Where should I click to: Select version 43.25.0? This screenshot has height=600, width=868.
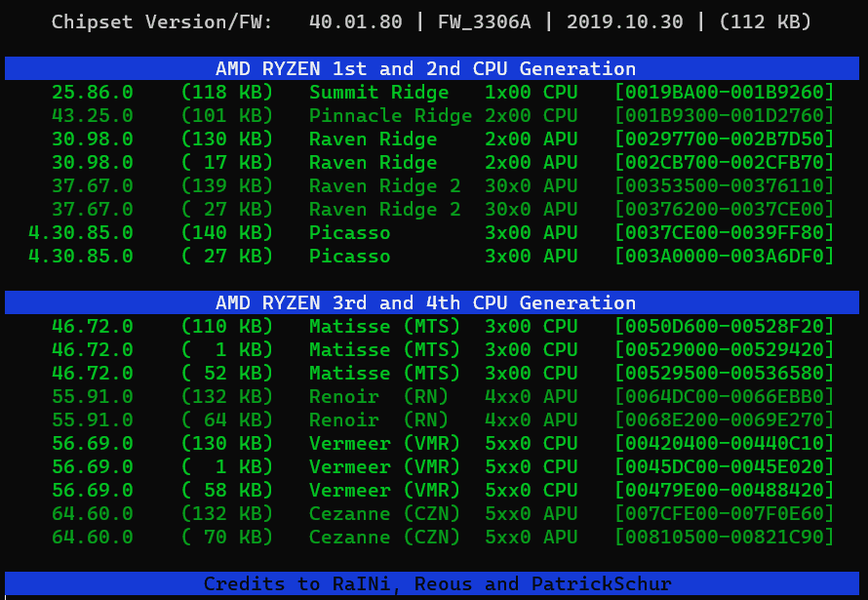[93, 115]
